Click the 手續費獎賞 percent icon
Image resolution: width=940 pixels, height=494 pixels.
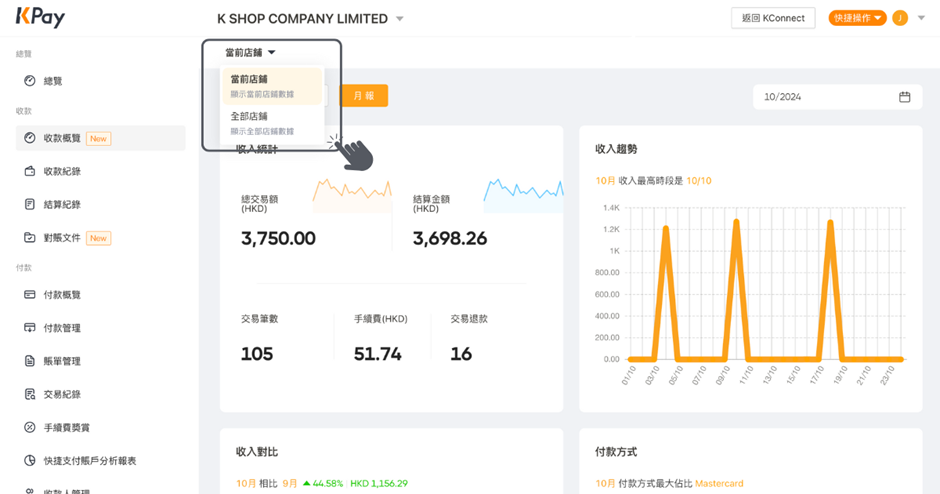point(29,427)
